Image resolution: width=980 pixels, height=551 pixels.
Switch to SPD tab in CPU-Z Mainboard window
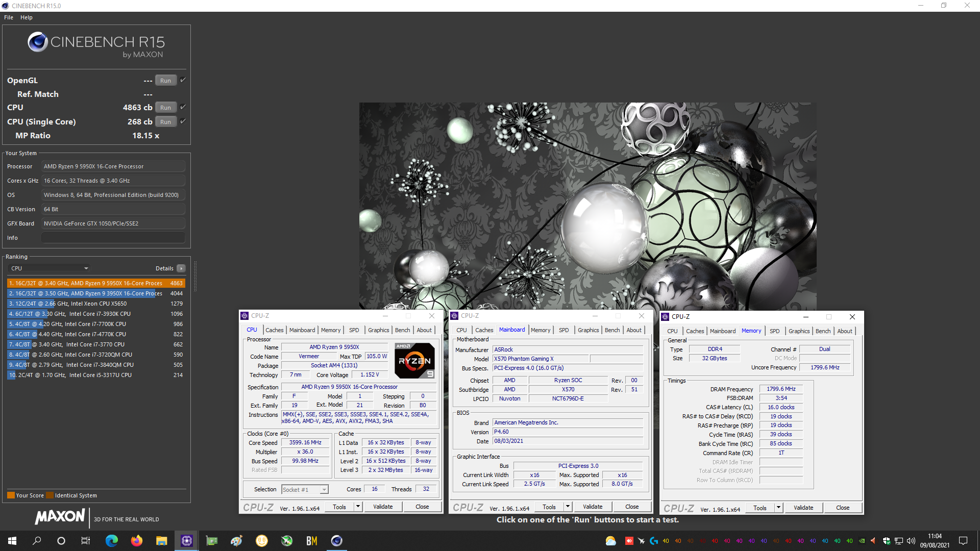(563, 330)
